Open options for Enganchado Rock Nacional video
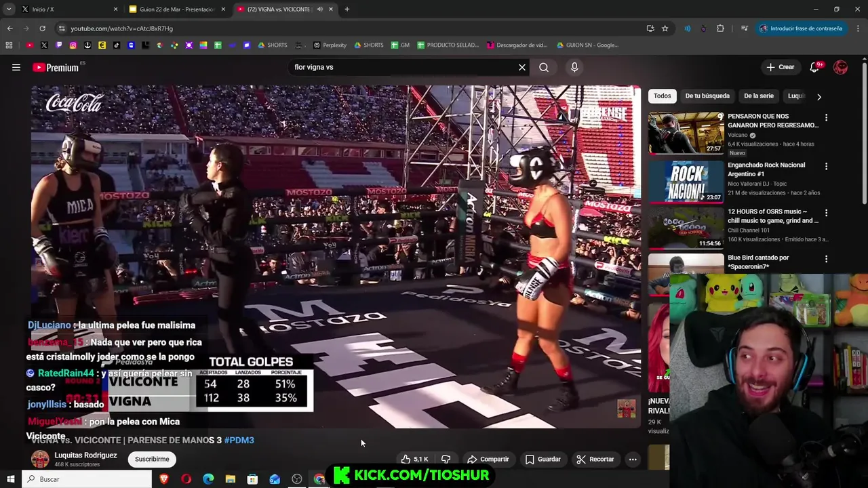This screenshot has width=868, height=488. tap(826, 166)
